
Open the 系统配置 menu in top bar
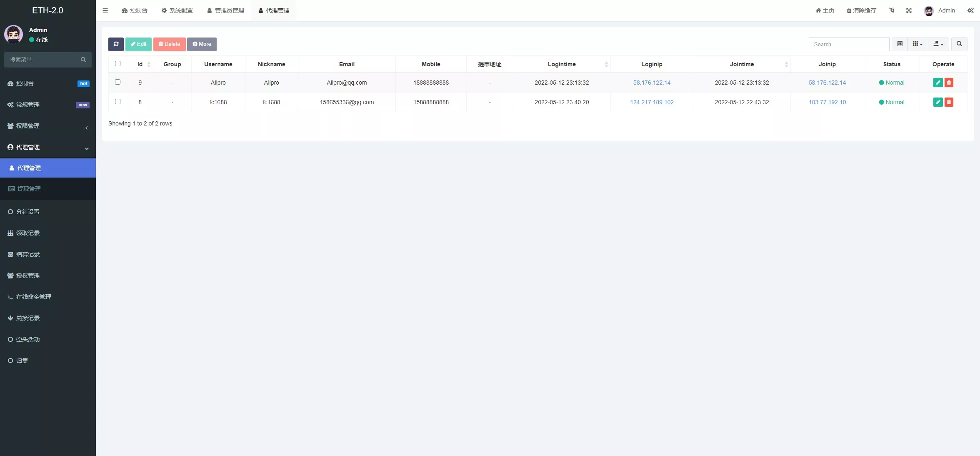point(177,10)
